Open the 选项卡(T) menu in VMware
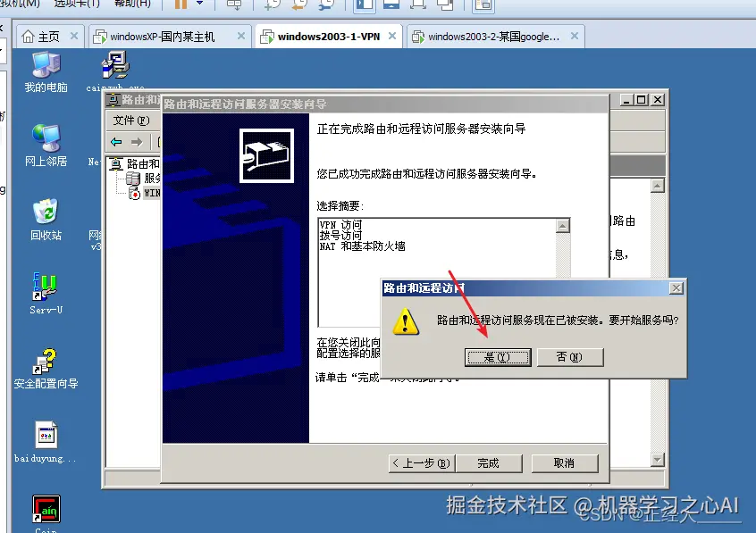Image resolution: width=756 pixels, height=533 pixels. (77, 4)
